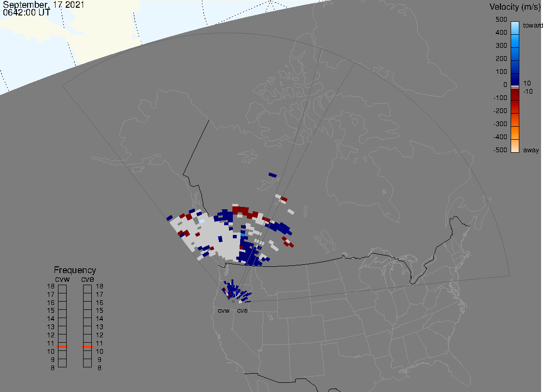This screenshot has height=392, width=543.
Task: Click the '13' label right of cve bar
Action: click(x=100, y=327)
